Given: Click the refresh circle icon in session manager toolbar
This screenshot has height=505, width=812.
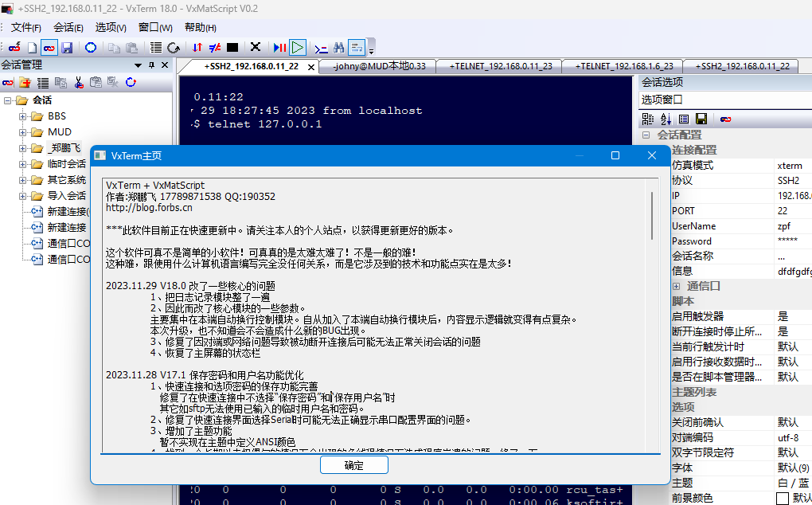Looking at the screenshot, I should click(x=131, y=82).
